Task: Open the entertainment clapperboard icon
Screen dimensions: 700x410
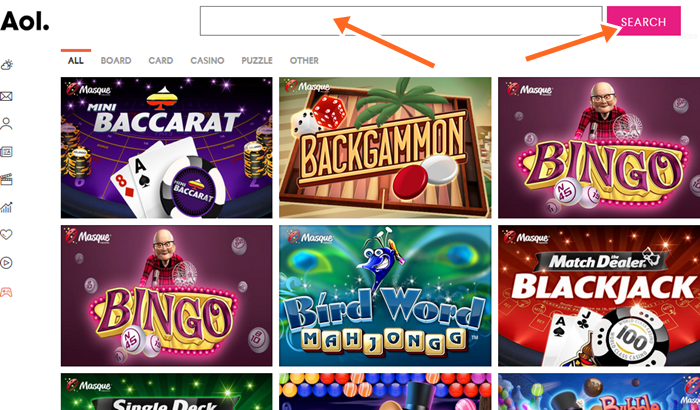Action: click(x=6, y=180)
